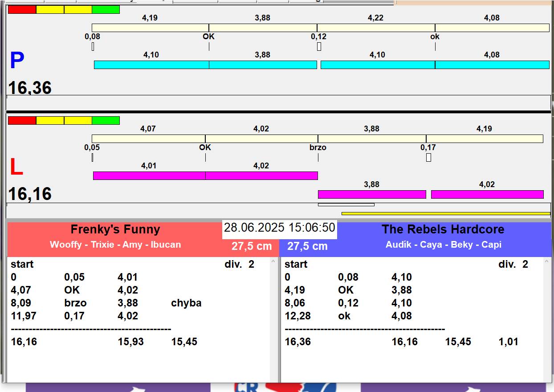Click the scroll-up arrow in The Rebels Hardcore list
Image resolution: width=554 pixels, height=392 pixels.
click(547, 262)
